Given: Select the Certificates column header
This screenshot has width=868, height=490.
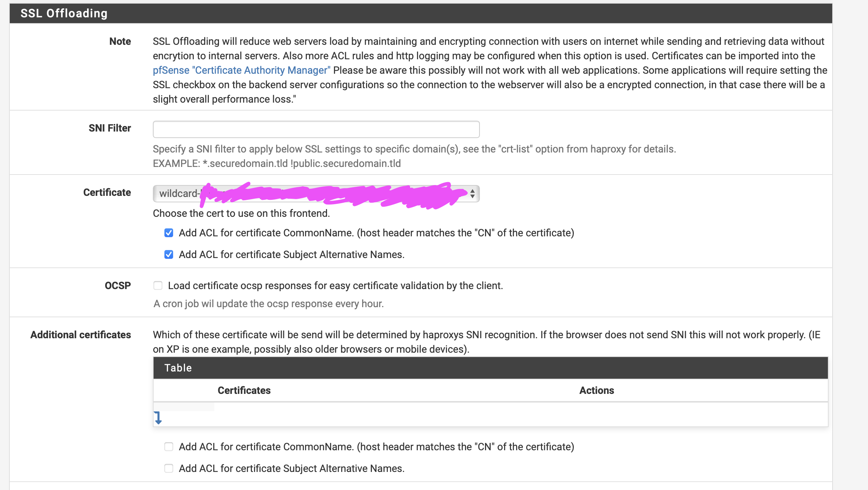Looking at the screenshot, I should pyautogui.click(x=244, y=390).
